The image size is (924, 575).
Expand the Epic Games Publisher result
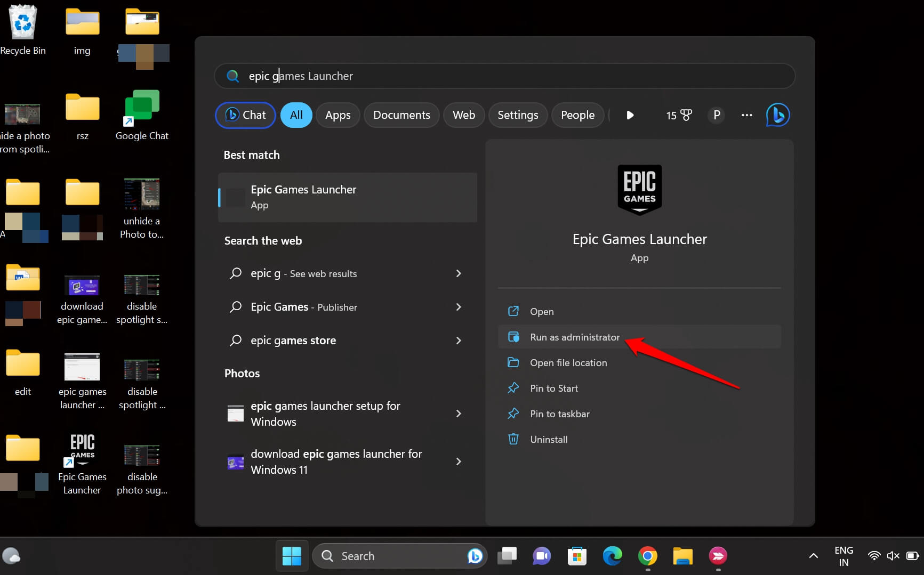click(x=458, y=307)
